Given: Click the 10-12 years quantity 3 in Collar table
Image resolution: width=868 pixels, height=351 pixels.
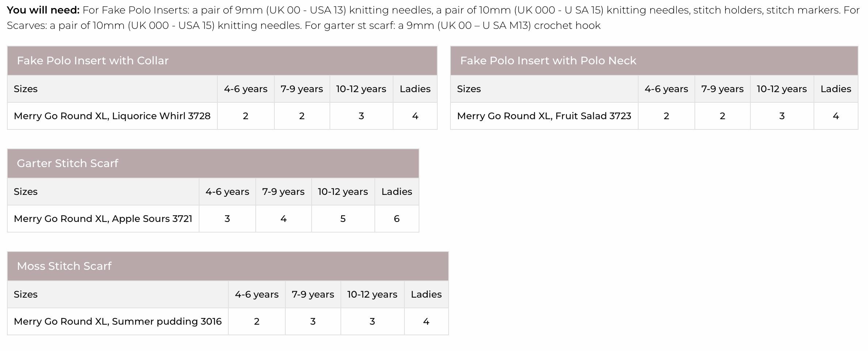Looking at the screenshot, I should (361, 116).
